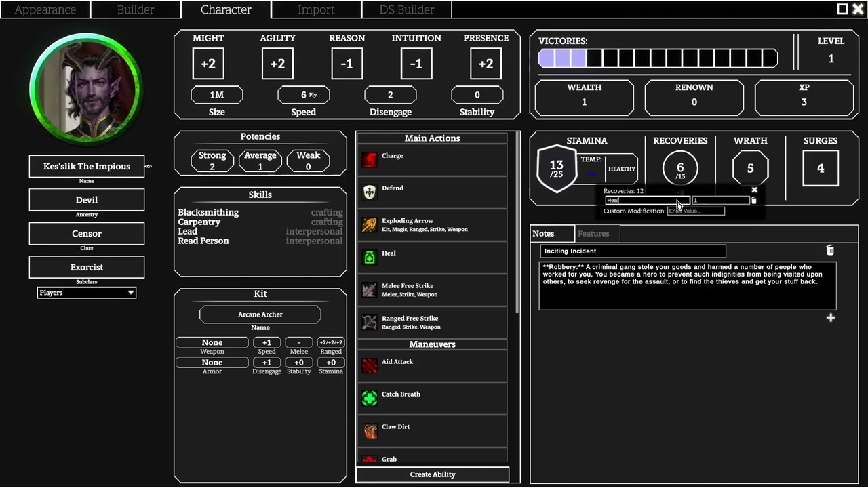Edit the Kes'slik The Impious name field

(87, 166)
